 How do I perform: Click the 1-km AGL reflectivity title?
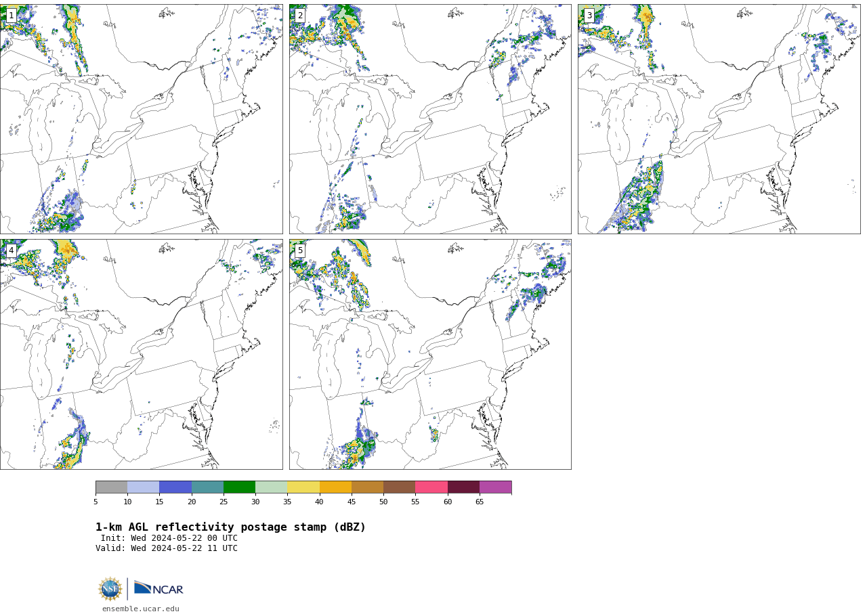pos(230,527)
